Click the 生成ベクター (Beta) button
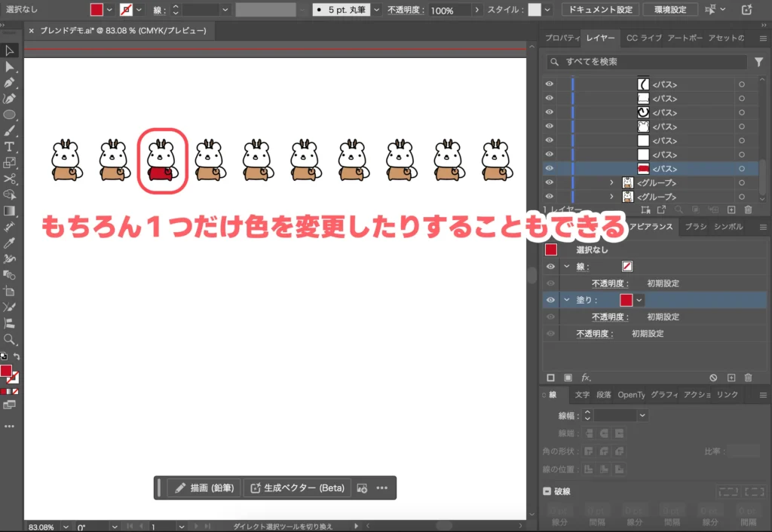772x532 pixels. [x=297, y=488]
